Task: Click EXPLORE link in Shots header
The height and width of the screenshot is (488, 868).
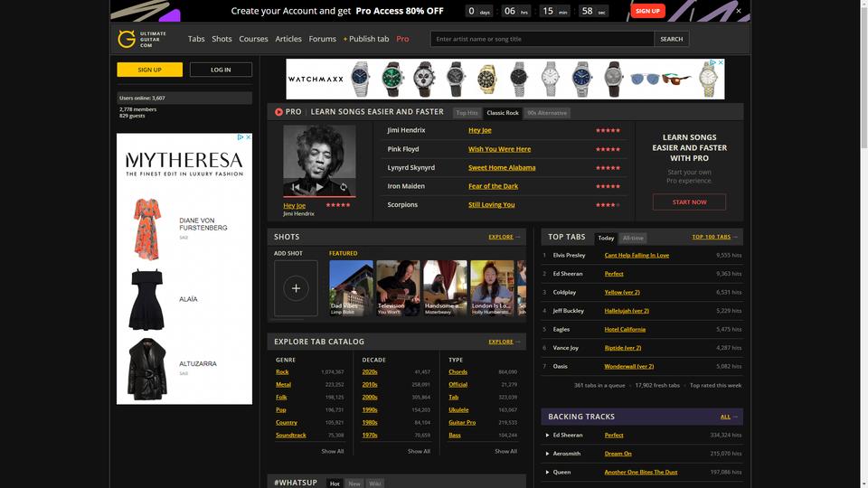Action: click(501, 237)
